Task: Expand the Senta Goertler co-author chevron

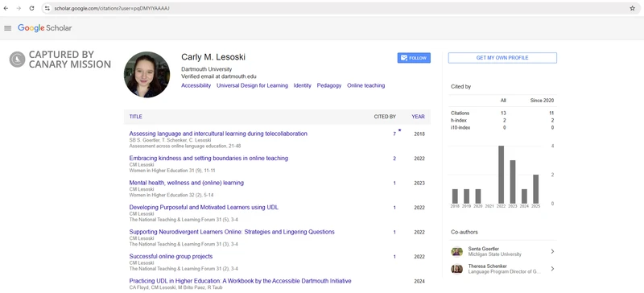Action: 552,251
